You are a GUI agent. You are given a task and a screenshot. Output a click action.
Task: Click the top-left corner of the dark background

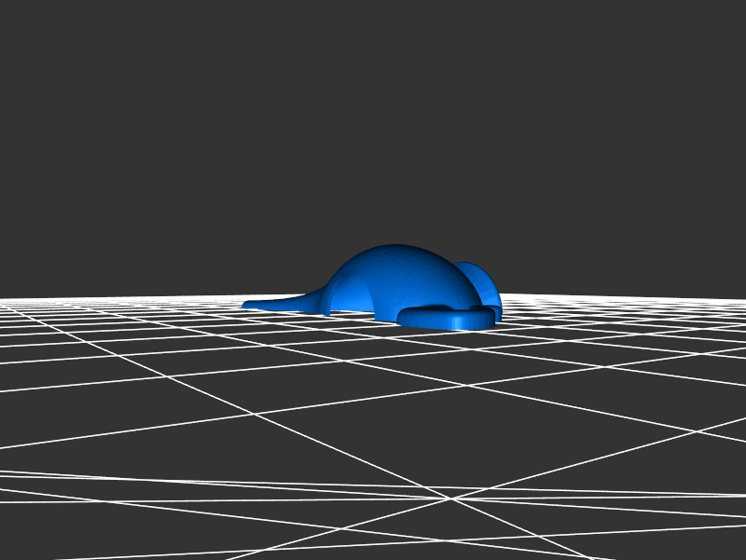4,4
